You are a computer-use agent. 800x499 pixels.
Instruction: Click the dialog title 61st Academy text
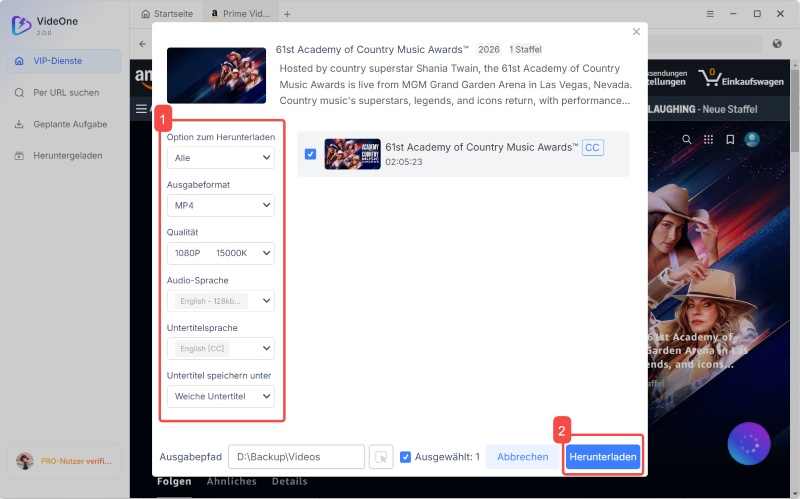pos(372,49)
